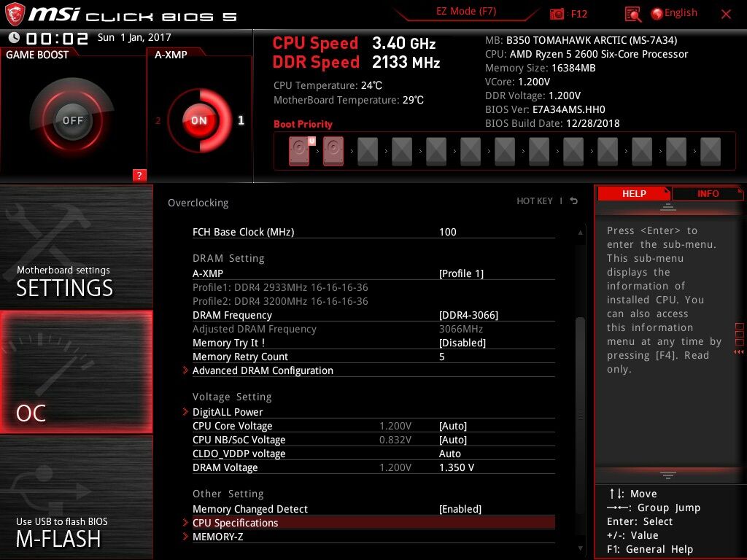Screen dimensions: 747x560
Task: Click the HOT KEY label
Action: click(535, 201)
